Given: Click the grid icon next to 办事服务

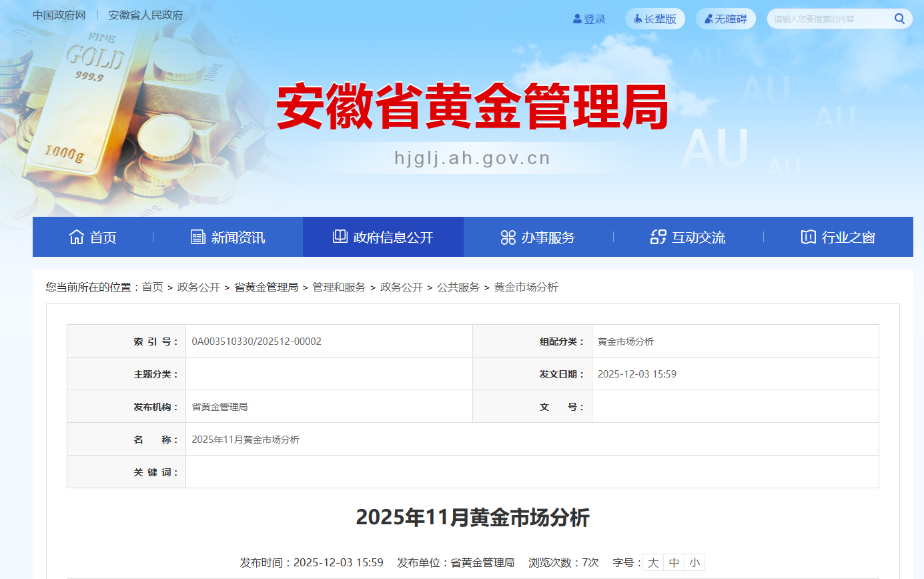Looking at the screenshot, I should coord(509,236).
